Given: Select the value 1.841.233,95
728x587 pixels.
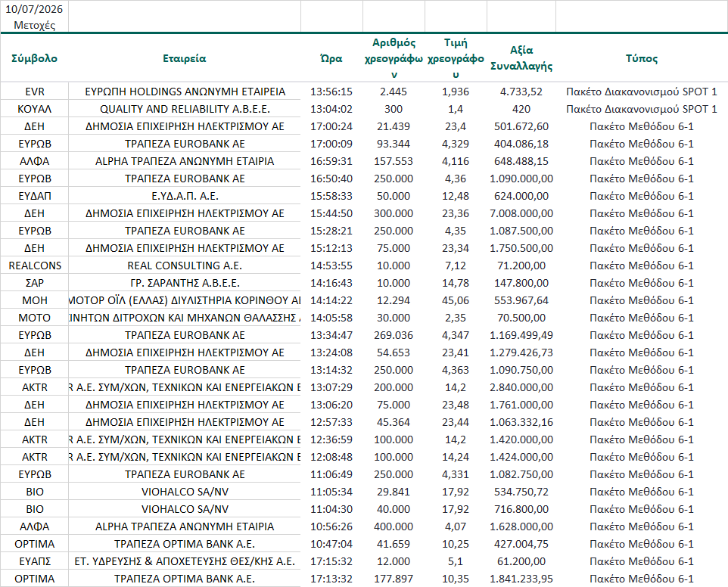Looking at the screenshot, I should 521,579.
